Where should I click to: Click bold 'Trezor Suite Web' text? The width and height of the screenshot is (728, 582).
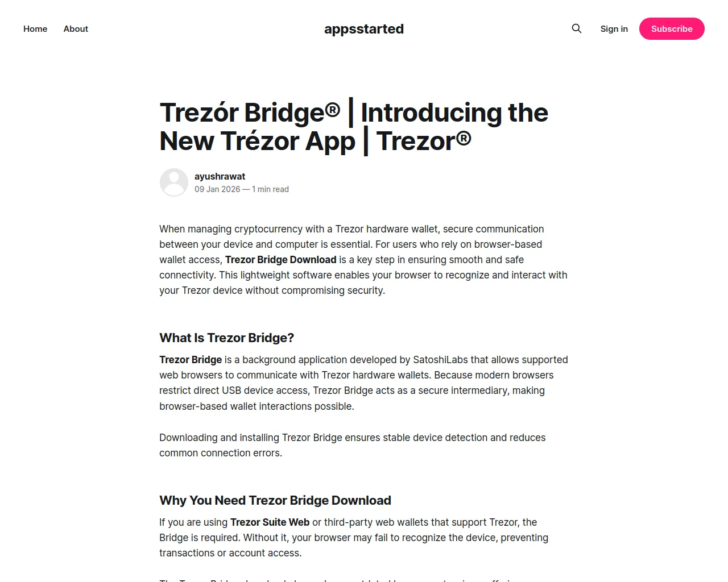click(x=270, y=522)
